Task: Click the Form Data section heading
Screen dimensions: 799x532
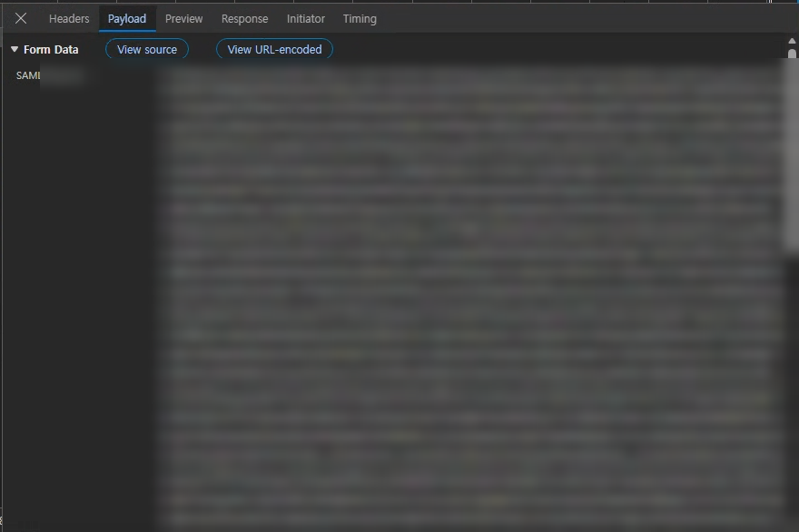Action: (x=51, y=49)
